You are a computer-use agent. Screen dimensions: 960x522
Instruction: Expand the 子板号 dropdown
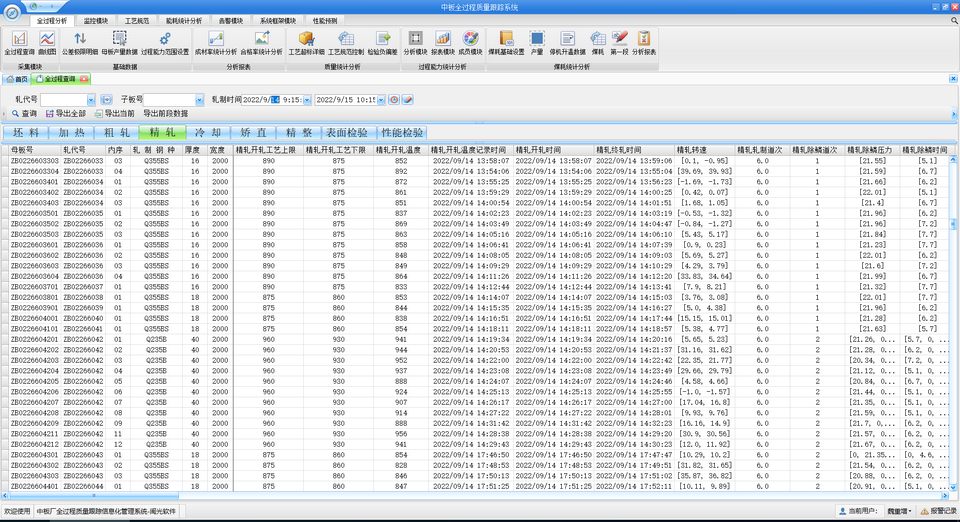(199, 100)
